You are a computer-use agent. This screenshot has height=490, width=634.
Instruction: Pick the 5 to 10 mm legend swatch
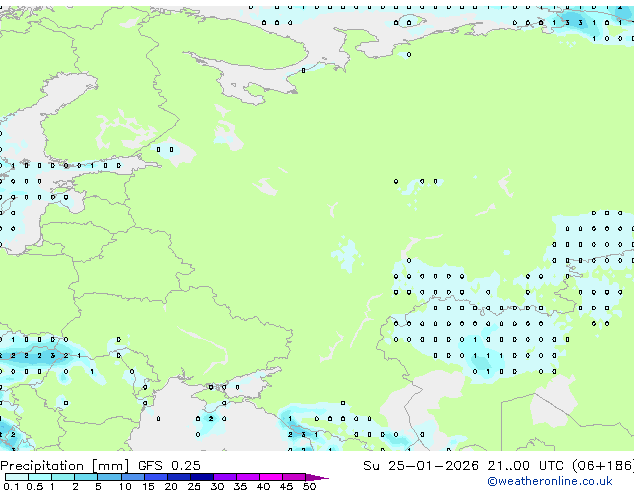[110, 477]
